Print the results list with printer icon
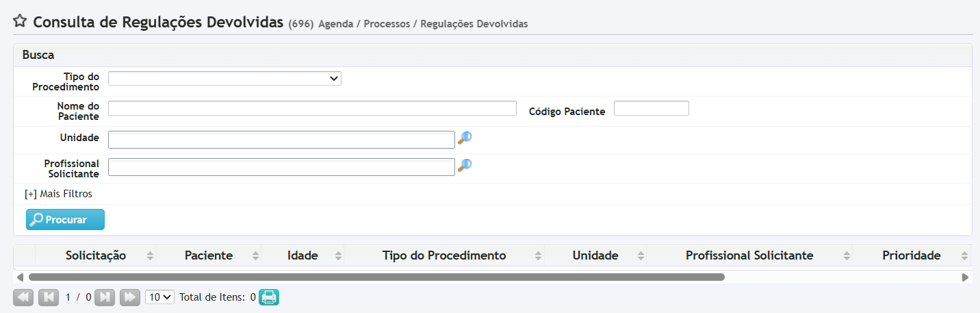 pyautogui.click(x=269, y=297)
